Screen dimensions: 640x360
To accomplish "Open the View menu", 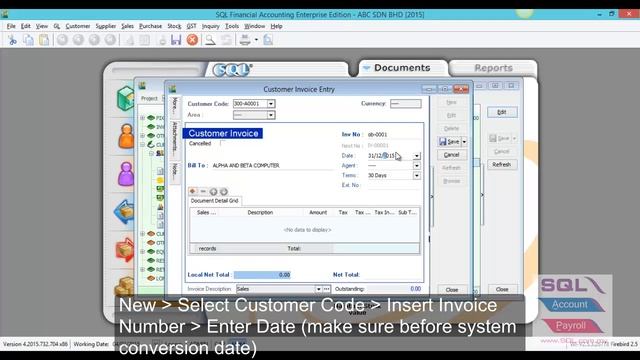I will [42, 26].
